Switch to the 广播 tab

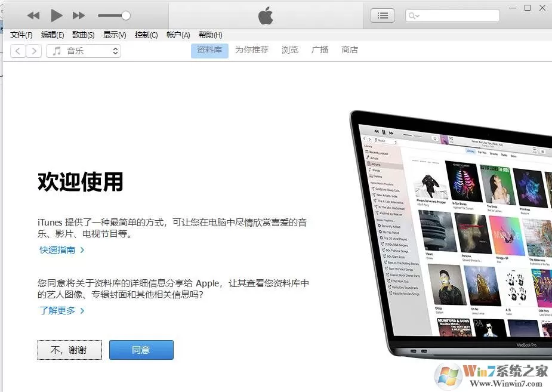pos(320,50)
